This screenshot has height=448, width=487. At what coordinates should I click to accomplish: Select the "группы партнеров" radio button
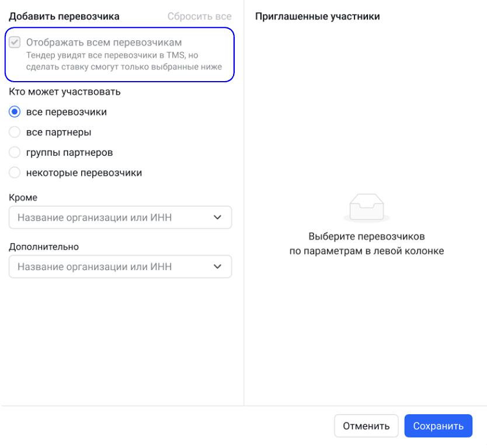click(15, 152)
